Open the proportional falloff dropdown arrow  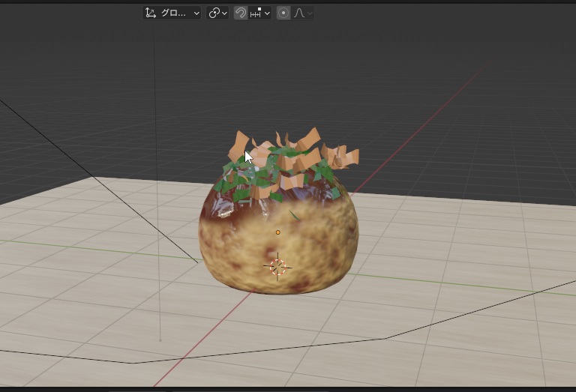(309, 13)
